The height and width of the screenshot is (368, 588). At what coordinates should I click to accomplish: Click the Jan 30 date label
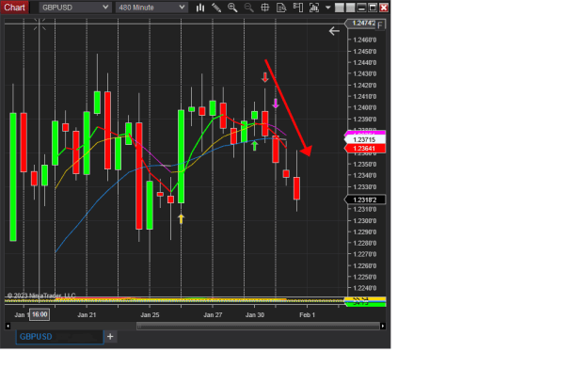point(255,314)
